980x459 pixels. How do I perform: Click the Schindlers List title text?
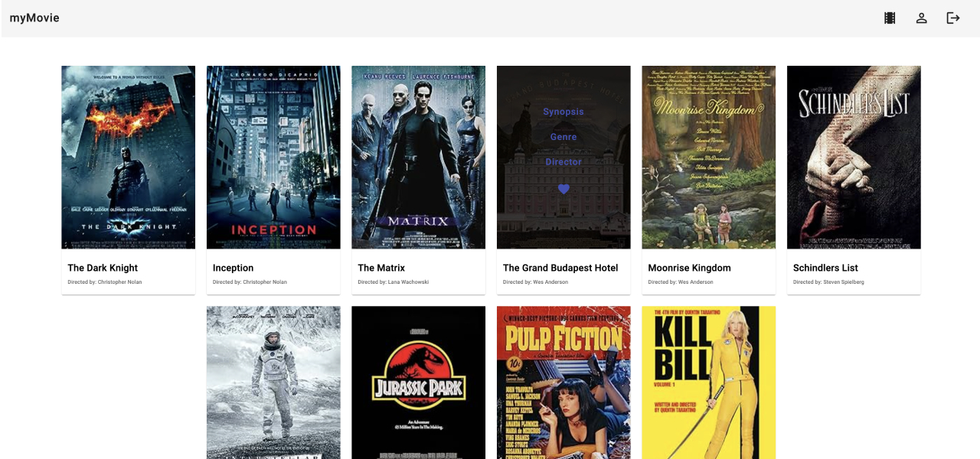click(x=825, y=268)
